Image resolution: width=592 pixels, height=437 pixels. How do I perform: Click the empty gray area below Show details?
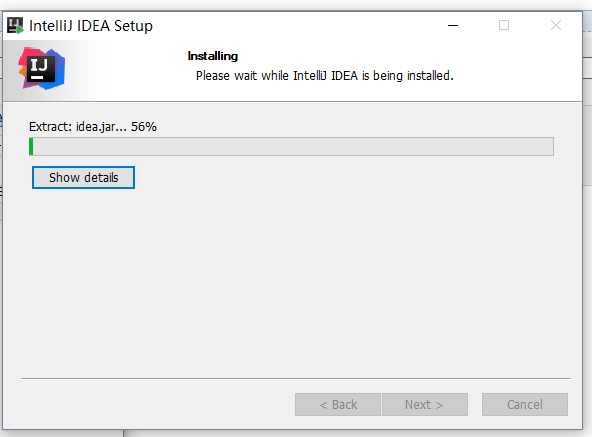(293, 283)
